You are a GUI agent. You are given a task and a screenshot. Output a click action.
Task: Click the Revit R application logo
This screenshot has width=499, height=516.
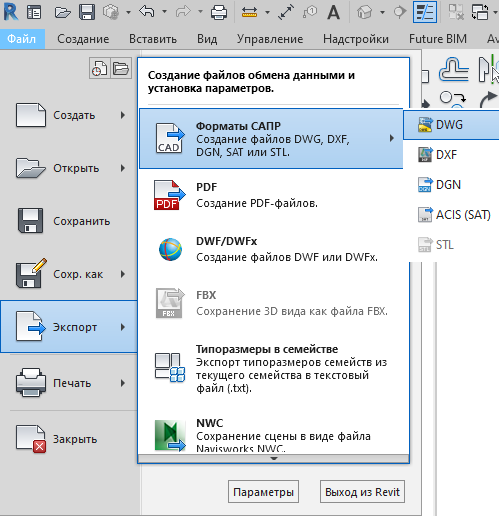[10, 12]
